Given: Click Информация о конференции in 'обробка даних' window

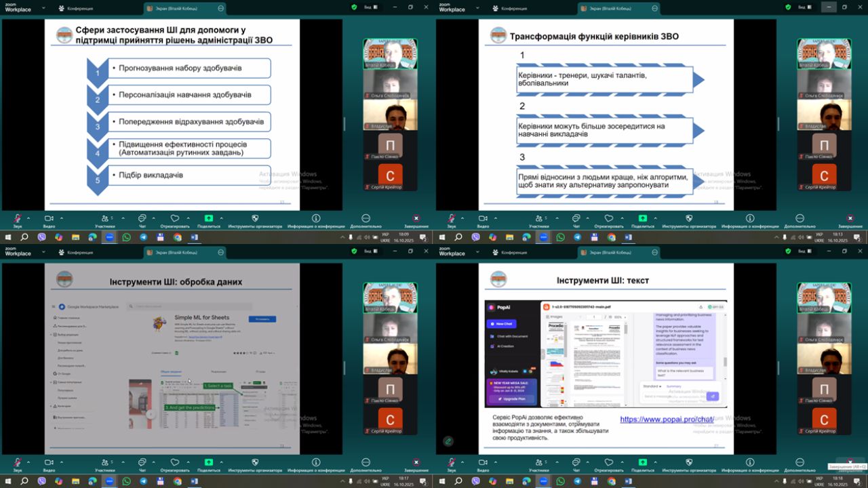Looking at the screenshot, I should tap(316, 463).
